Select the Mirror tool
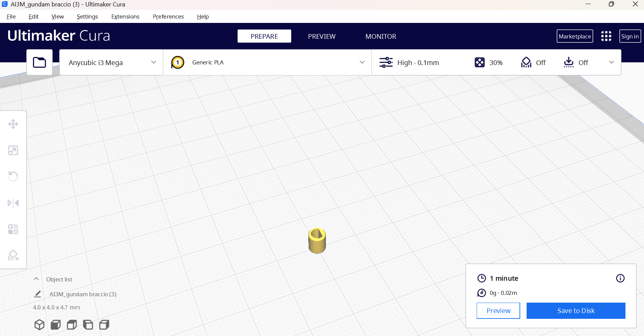 13,203
